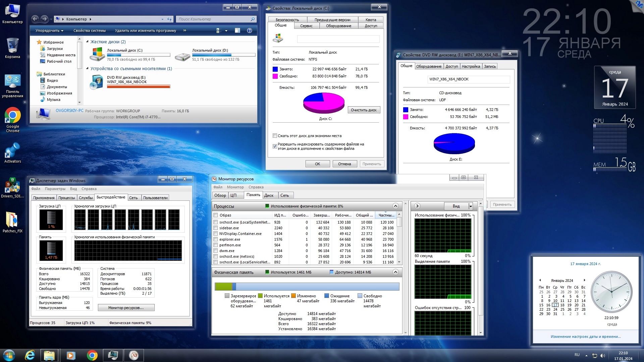This screenshot has height=362, width=644.
Task: Check the sidebar.exe process checkbox
Action: coord(216,228)
